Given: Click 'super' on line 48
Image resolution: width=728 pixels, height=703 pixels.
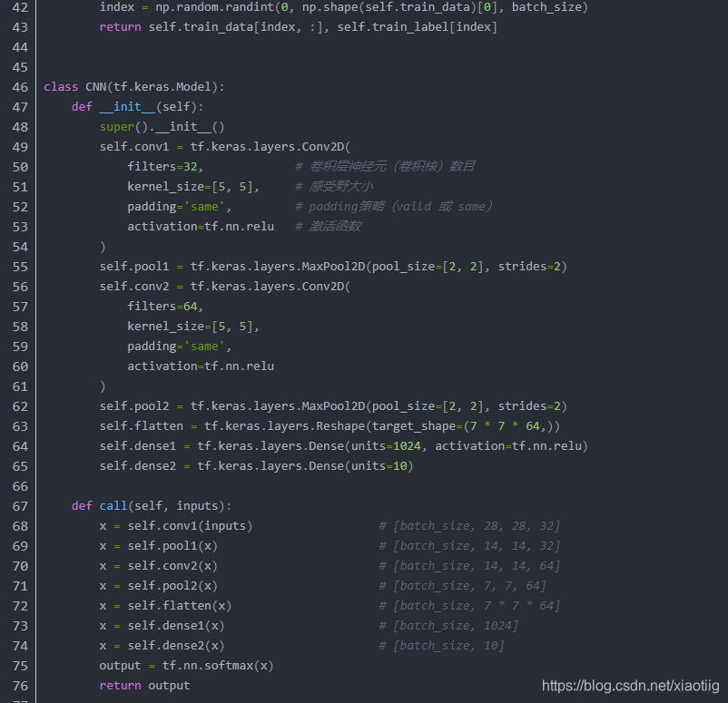Looking at the screenshot, I should 116,127.
